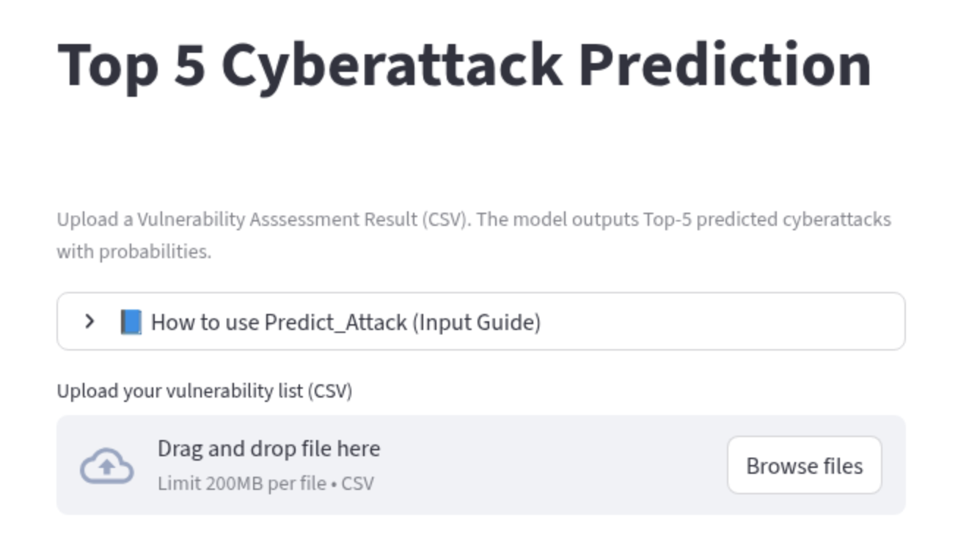Image resolution: width=980 pixels, height=553 pixels.
Task: Click the word Cyberattack in the title
Action: click(x=392, y=65)
